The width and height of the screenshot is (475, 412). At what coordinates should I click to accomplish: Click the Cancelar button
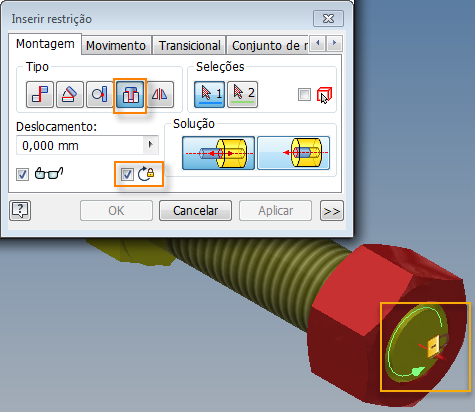coord(195,211)
